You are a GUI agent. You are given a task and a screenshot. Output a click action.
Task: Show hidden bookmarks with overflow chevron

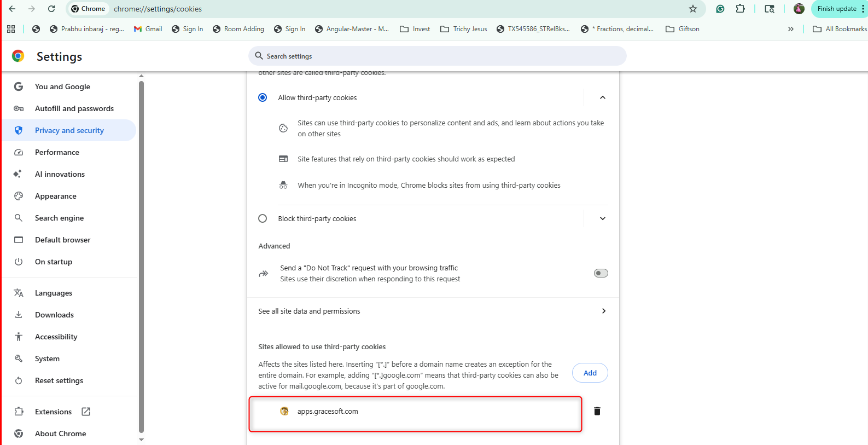point(791,29)
